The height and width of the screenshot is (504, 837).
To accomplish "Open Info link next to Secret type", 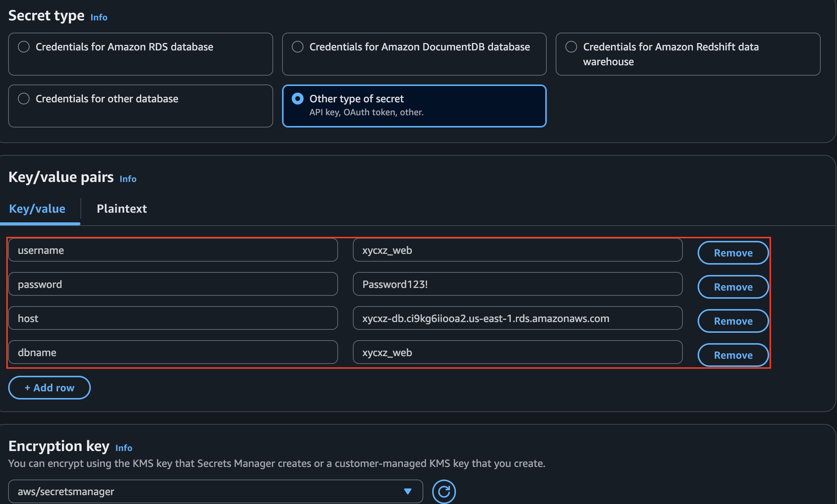I will 99,17.
